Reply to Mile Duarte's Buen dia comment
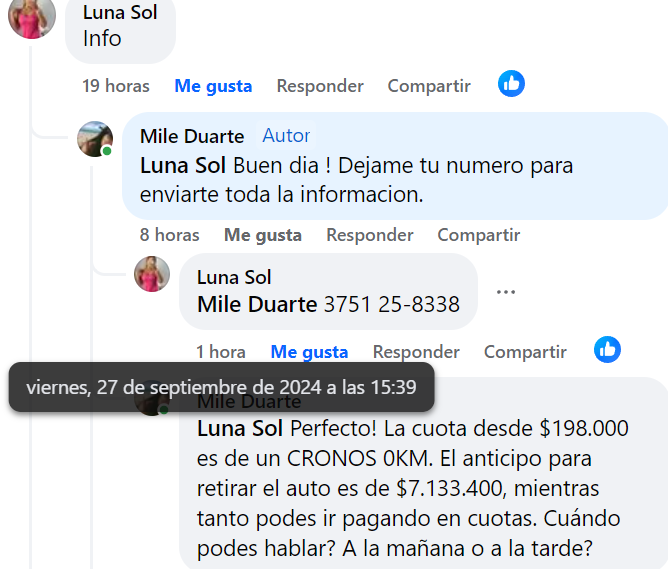Screen dimensions: 668x569 point(370,235)
